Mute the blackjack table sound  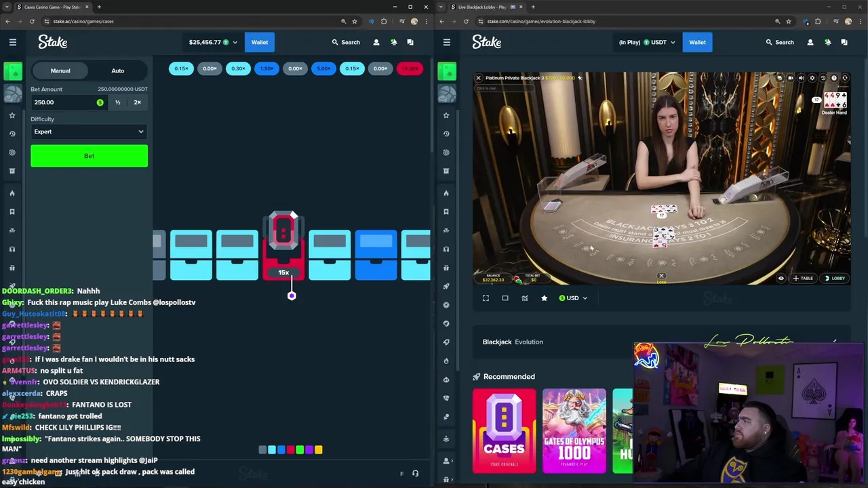tap(802, 78)
